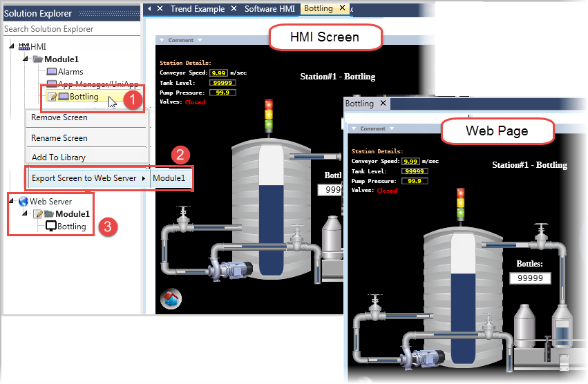Click Station#1 - Bottling title on Web Page

coord(529,165)
